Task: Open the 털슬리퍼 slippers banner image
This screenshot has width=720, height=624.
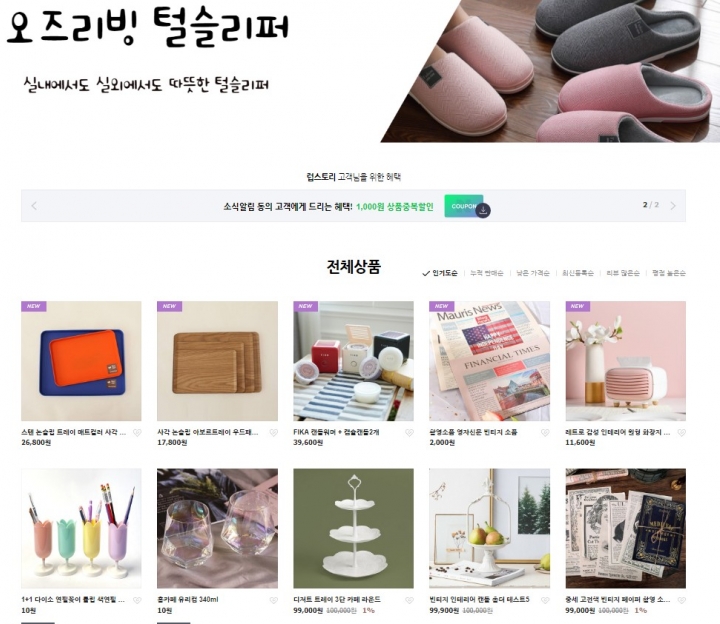Action: 550,71
